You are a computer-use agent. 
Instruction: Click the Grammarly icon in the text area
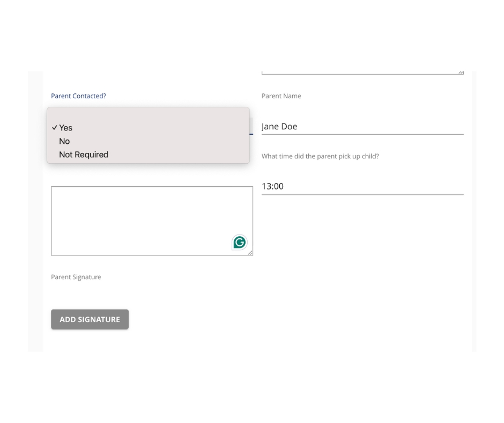240,243
